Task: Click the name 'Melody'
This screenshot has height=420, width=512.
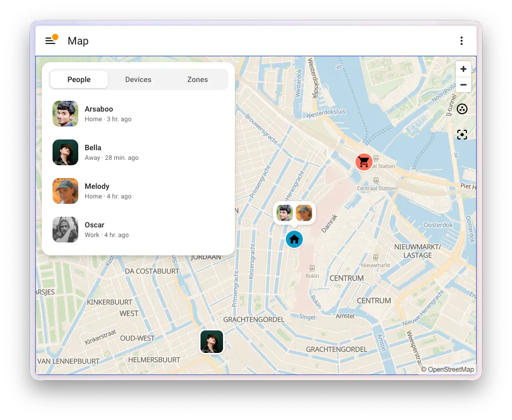Action: (97, 187)
